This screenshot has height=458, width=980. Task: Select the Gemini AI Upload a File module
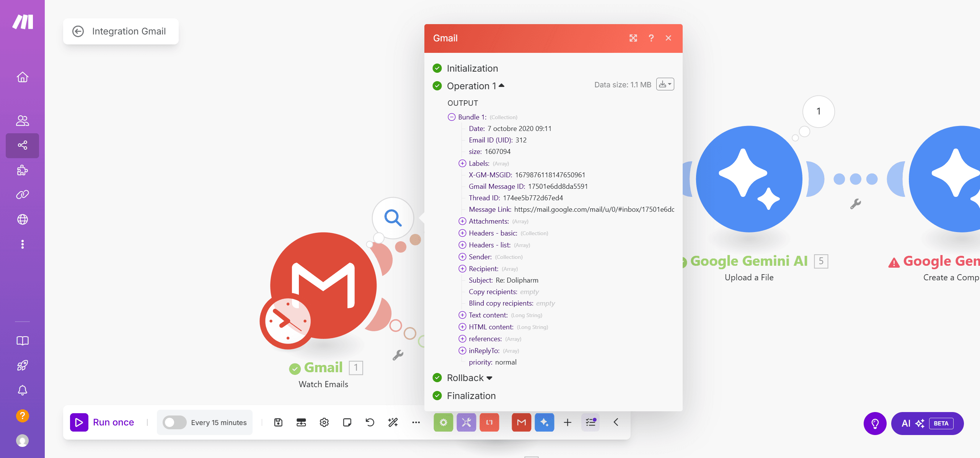point(749,179)
